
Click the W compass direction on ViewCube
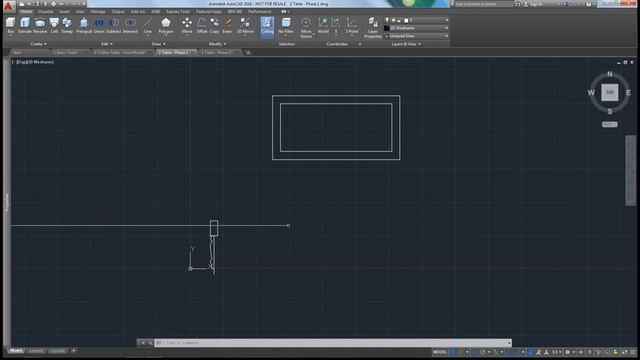[x=591, y=93]
